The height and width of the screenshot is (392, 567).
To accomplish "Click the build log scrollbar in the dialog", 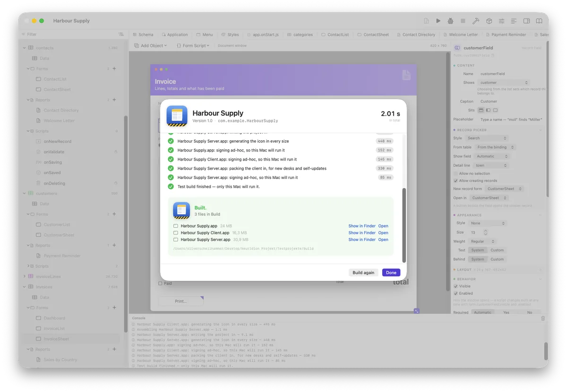I will pos(404,225).
